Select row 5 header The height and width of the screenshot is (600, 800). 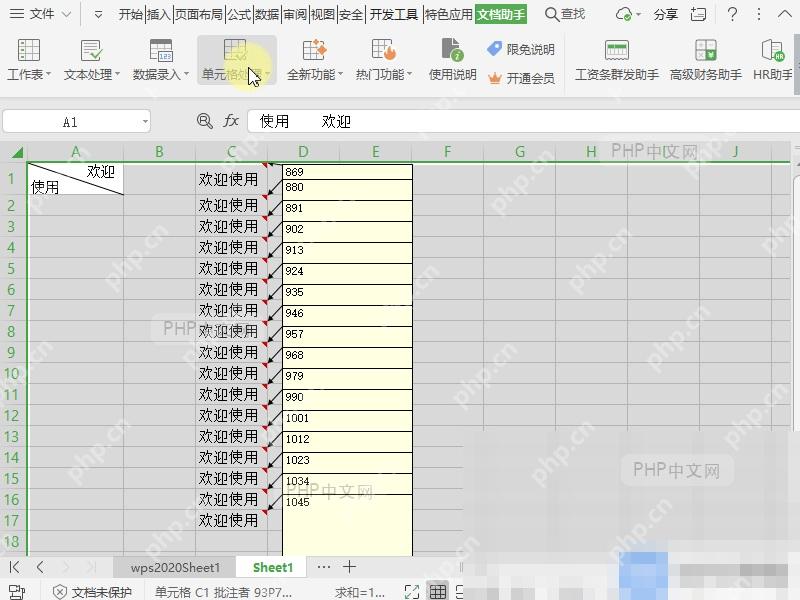tap(11, 268)
